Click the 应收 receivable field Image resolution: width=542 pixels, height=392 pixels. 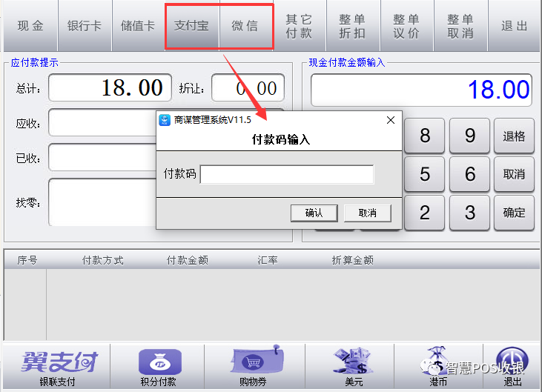point(102,122)
